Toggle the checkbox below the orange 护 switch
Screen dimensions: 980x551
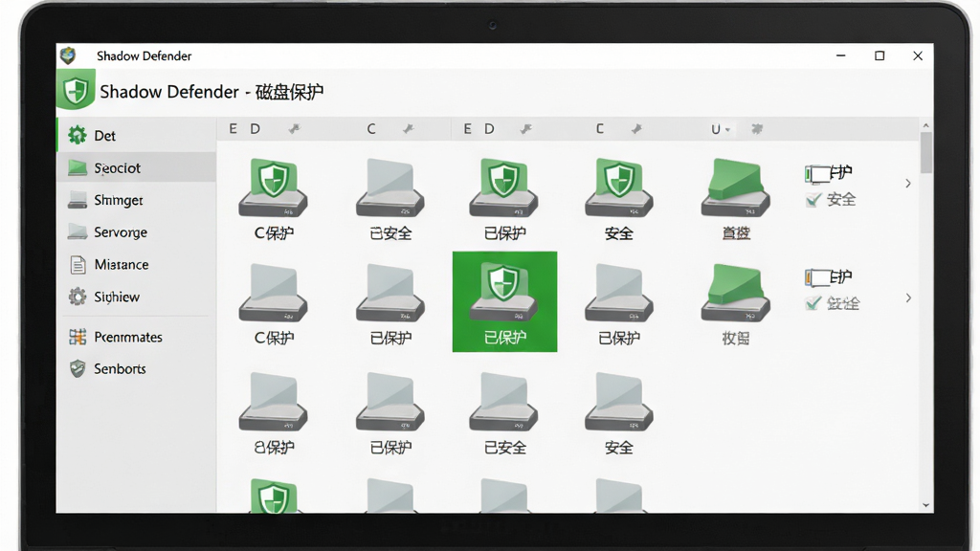813,303
